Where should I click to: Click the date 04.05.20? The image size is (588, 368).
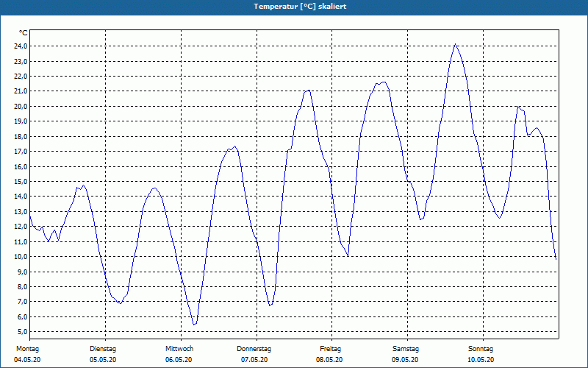pos(27,360)
